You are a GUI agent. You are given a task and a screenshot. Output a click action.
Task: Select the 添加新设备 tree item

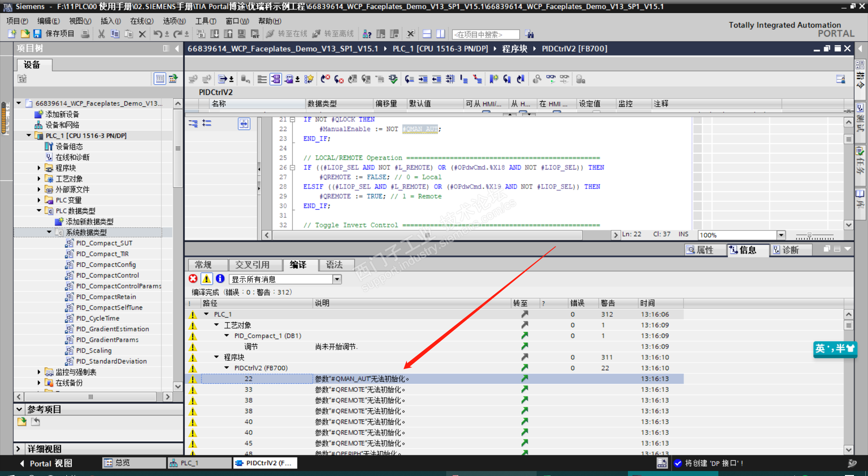click(57, 114)
